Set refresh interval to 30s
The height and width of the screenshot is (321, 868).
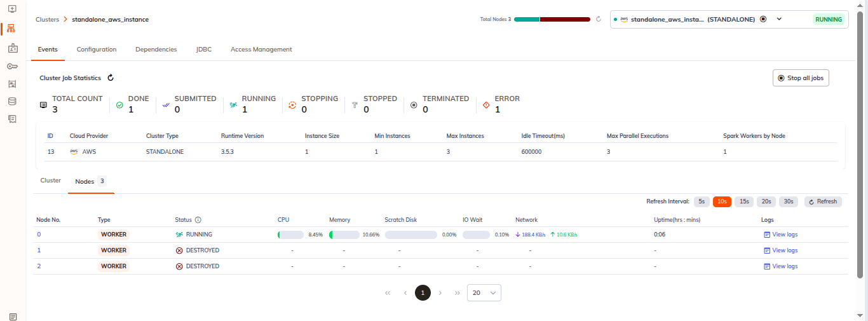789,201
